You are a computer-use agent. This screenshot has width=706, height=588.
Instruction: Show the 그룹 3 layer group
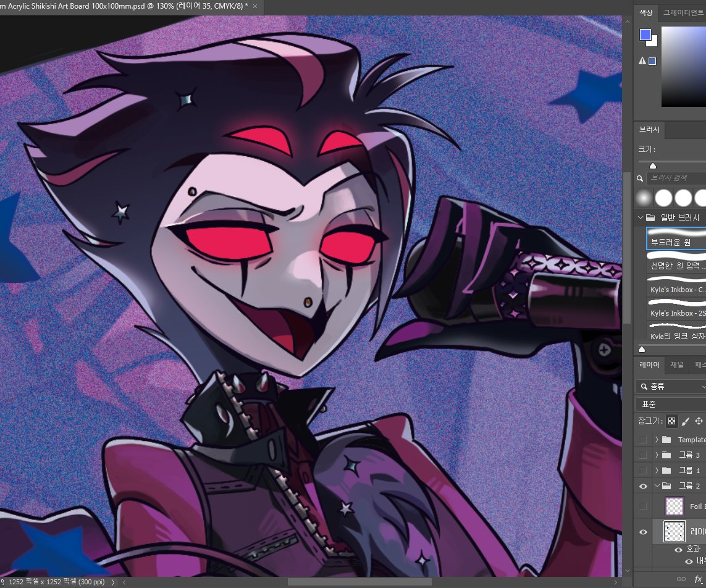pyautogui.click(x=643, y=455)
